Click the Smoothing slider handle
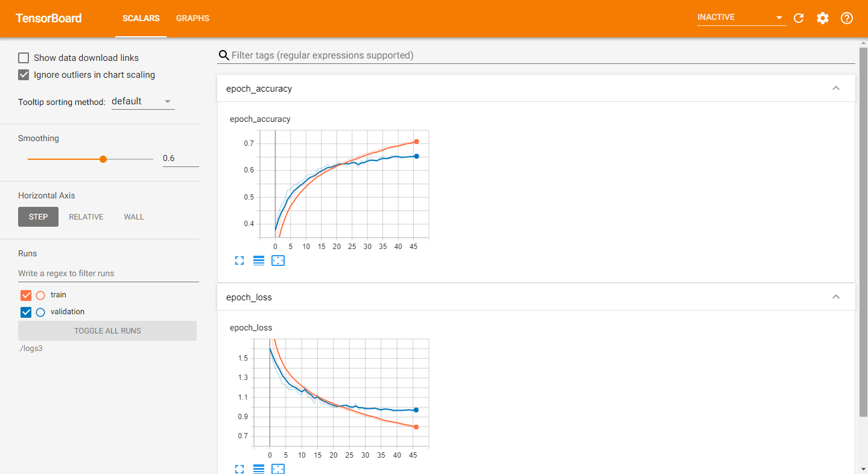 coord(103,159)
